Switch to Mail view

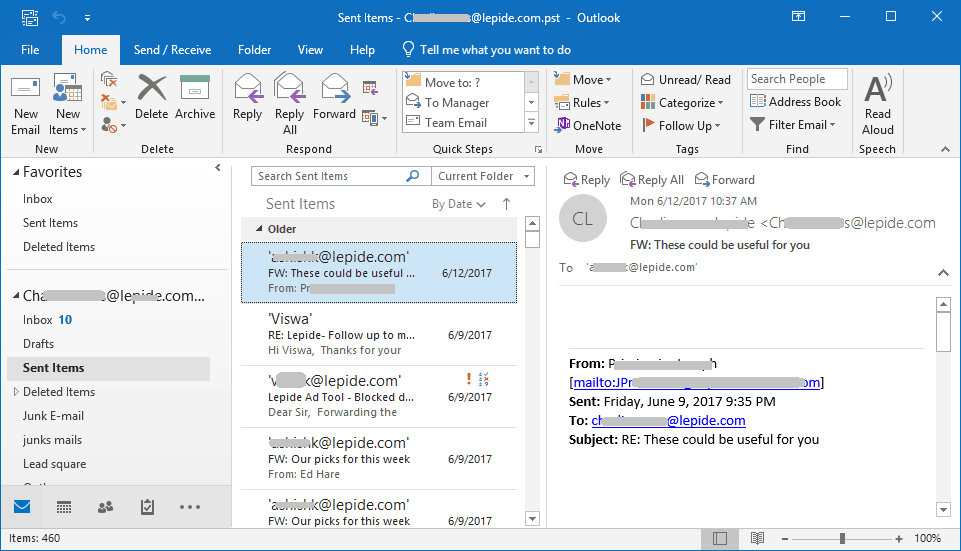22,506
